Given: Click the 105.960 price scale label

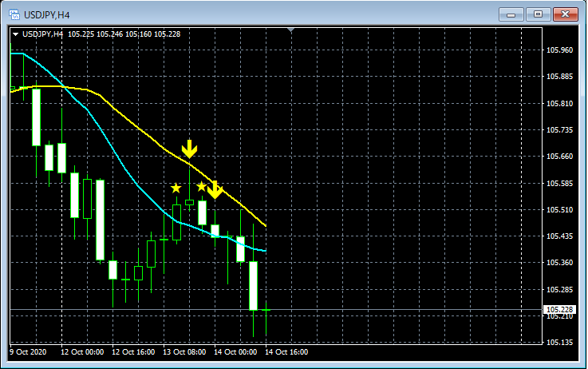Looking at the screenshot, I should point(559,50).
